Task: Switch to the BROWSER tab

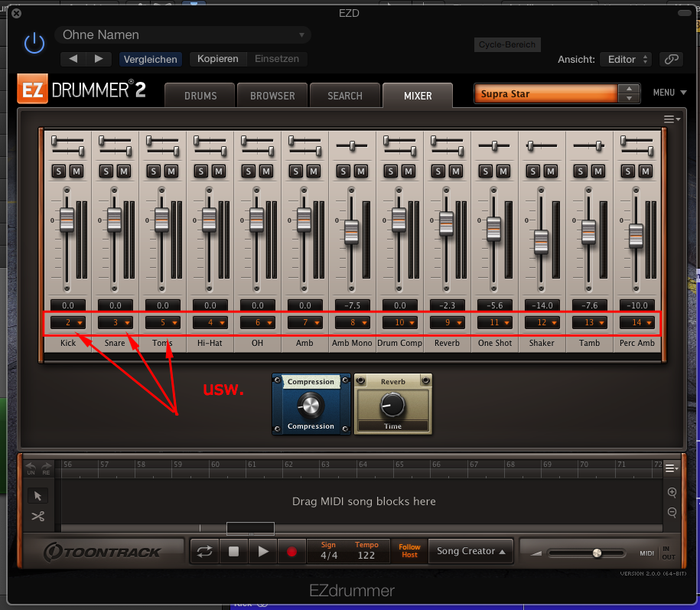Action: (x=272, y=96)
